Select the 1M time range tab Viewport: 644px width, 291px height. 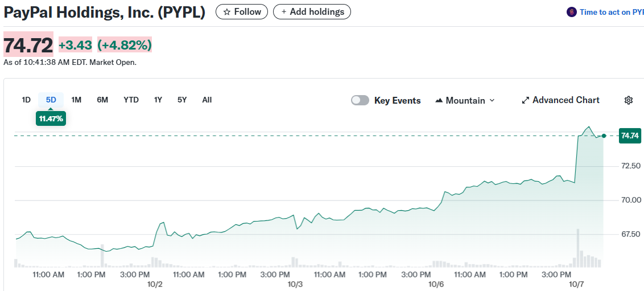[76, 100]
